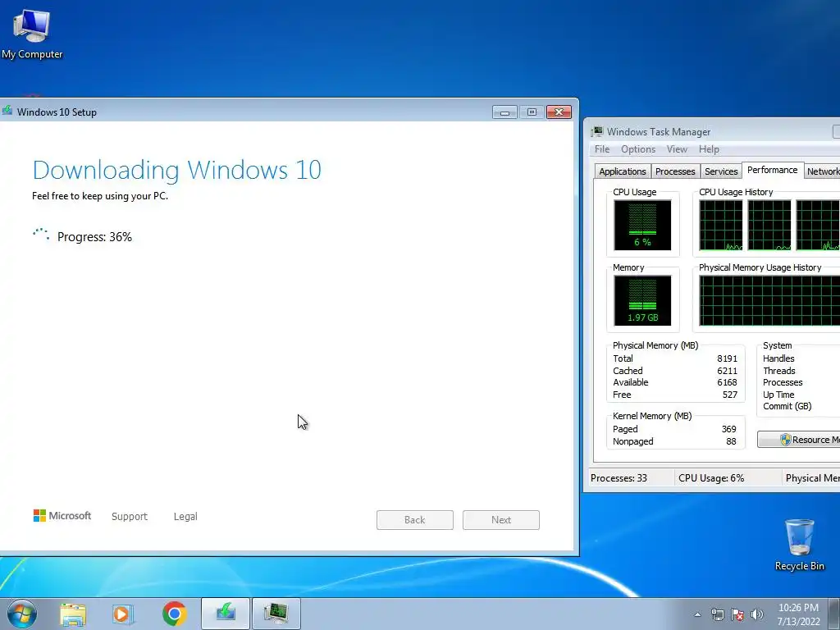This screenshot has height=630, width=840.
Task: Click the Commit (GB) label
Action: [787, 406]
